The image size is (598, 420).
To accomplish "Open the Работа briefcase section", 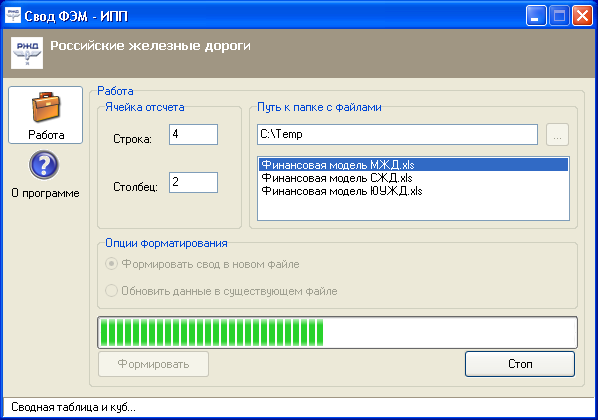I will (45, 115).
